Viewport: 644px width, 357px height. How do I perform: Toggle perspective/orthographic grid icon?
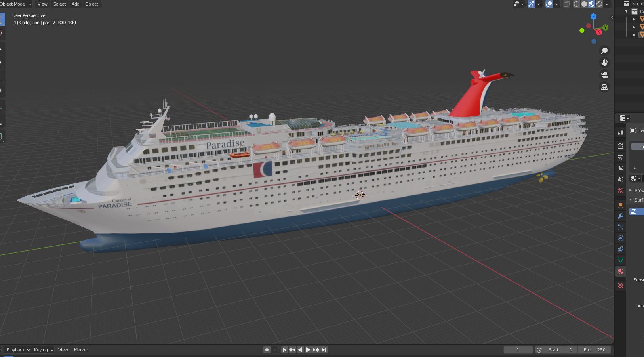[604, 87]
